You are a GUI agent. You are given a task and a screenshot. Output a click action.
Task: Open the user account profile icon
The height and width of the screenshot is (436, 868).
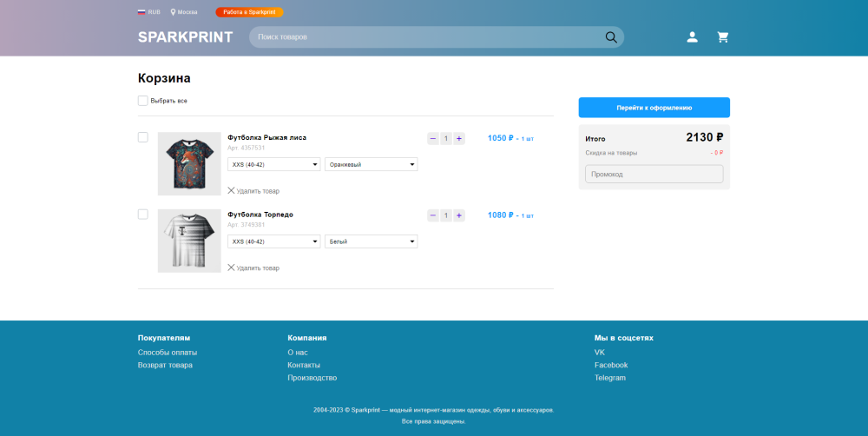(692, 37)
